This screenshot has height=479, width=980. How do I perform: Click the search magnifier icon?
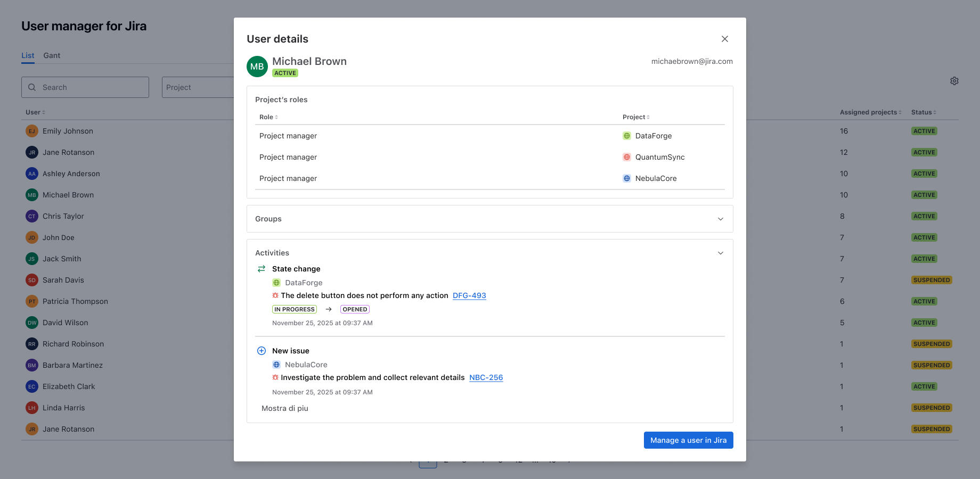pos(32,87)
